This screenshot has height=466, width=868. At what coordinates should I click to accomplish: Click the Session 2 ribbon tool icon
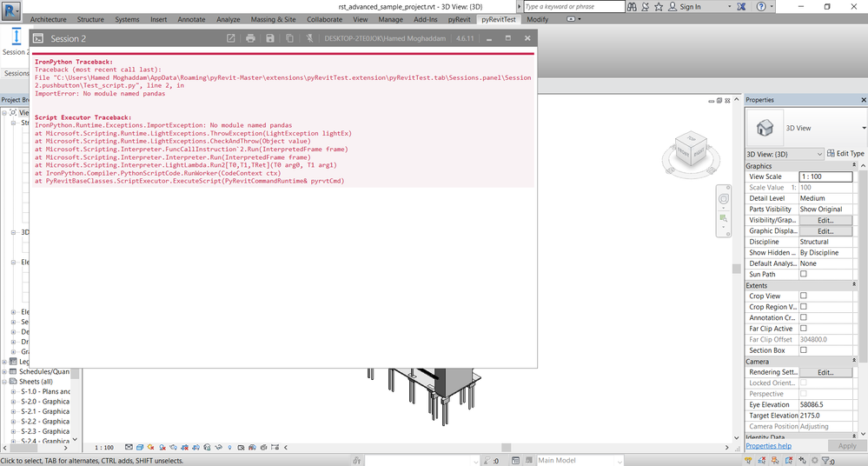tap(16, 37)
